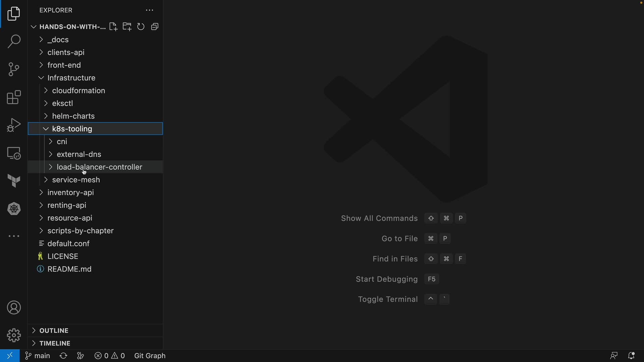Open the Manage settings gear

tap(14, 335)
